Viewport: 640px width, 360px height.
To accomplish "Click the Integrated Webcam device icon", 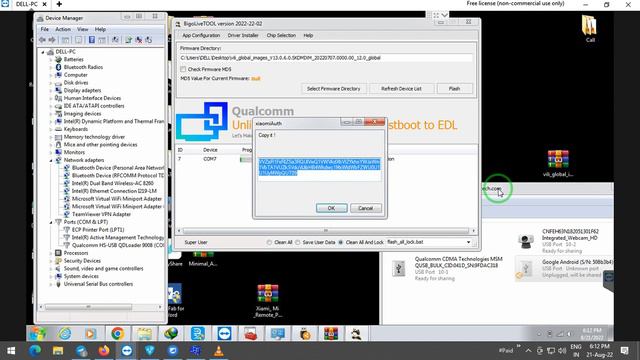I will coord(526,240).
